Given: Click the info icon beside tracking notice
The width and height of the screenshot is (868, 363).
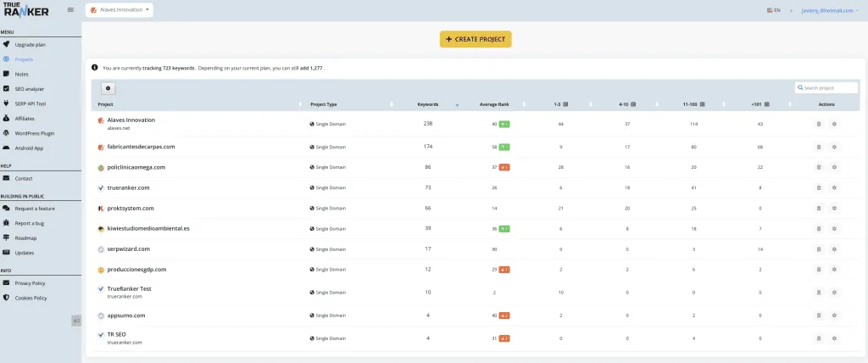Looking at the screenshot, I should click(x=95, y=68).
